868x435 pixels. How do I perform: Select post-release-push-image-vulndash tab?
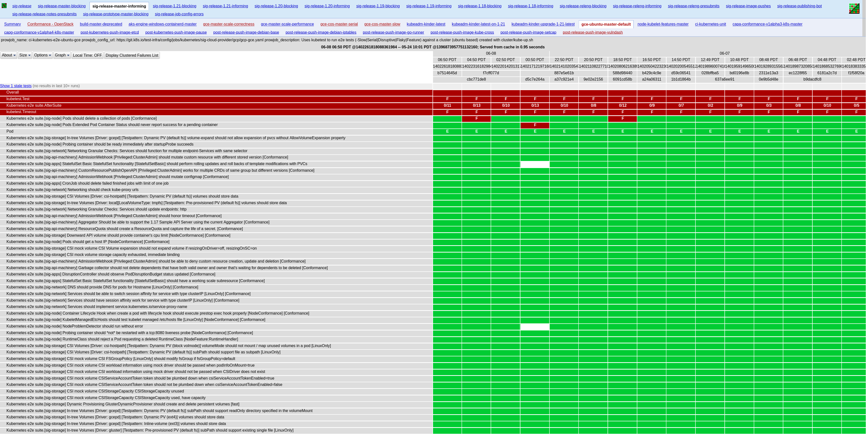click(592, 32)
